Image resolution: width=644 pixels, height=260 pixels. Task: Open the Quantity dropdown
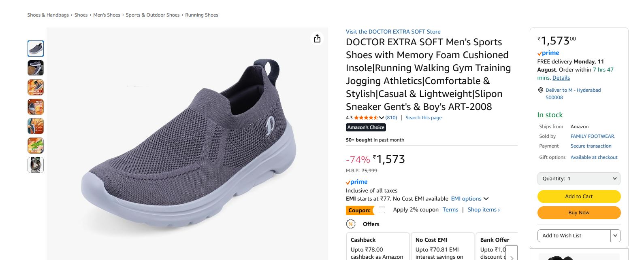click(x=578, y=178)
